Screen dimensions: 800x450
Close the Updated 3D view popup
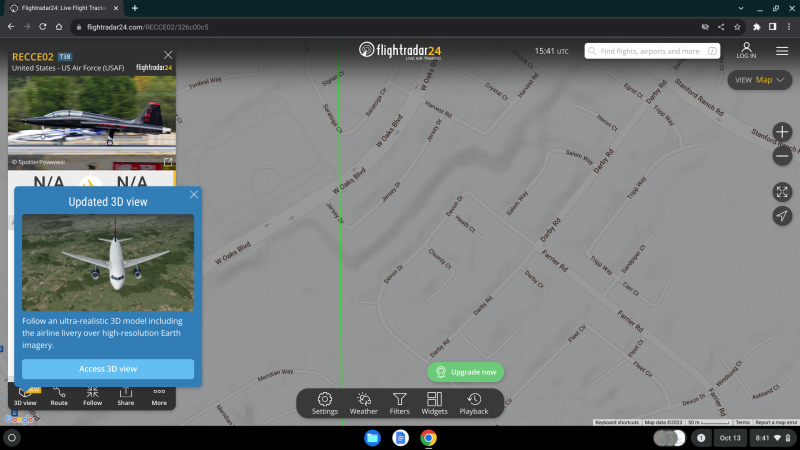tap(194, 194)
